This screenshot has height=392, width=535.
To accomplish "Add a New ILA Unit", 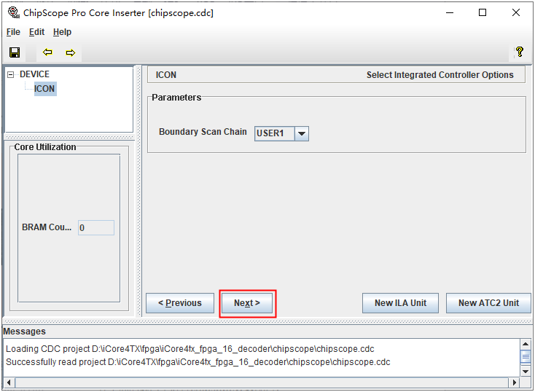I will point(400,303).
